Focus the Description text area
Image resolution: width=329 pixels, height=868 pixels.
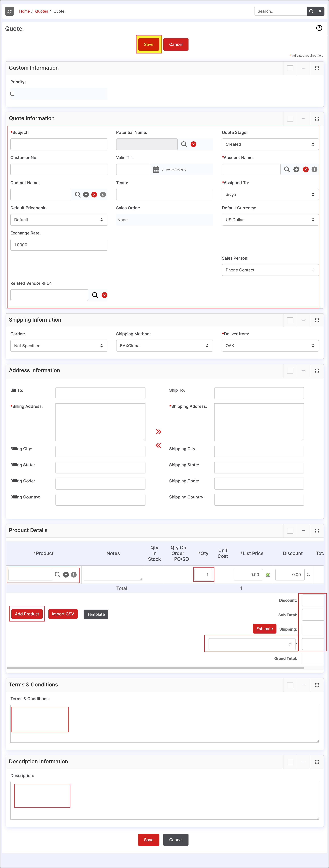(x=165, y=801)
